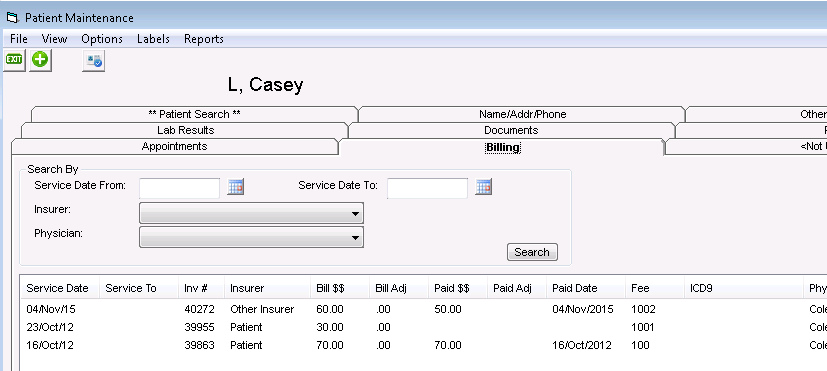Switch to the Patient Search tab
The image size is (827, 371).
[x=195, y=114]
